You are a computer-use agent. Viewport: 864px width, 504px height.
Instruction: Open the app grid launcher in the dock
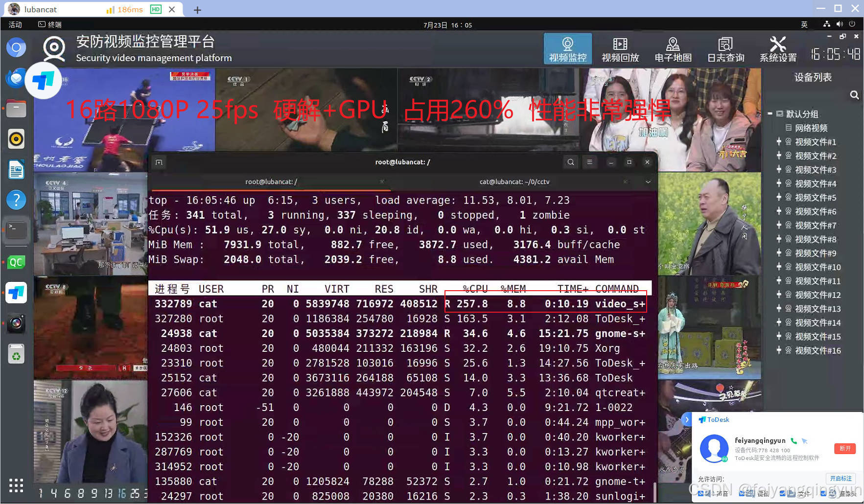(16, 485)
